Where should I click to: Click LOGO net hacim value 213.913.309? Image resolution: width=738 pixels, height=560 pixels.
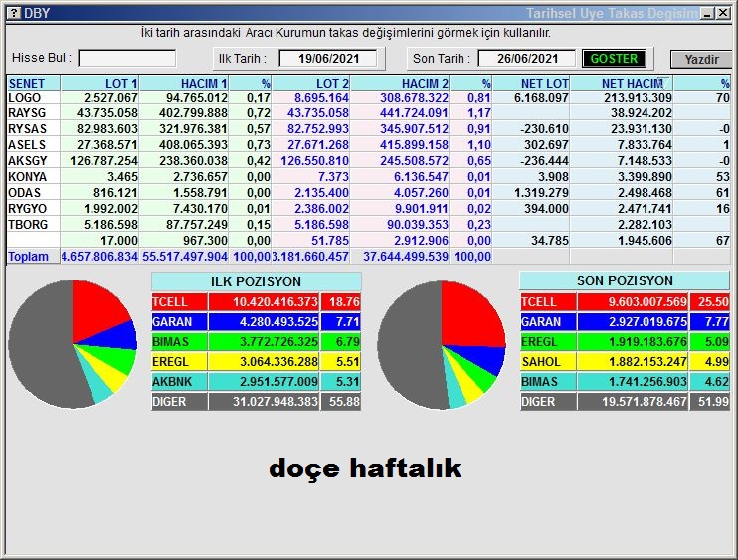pyautogui.click(x=638, y=97)
